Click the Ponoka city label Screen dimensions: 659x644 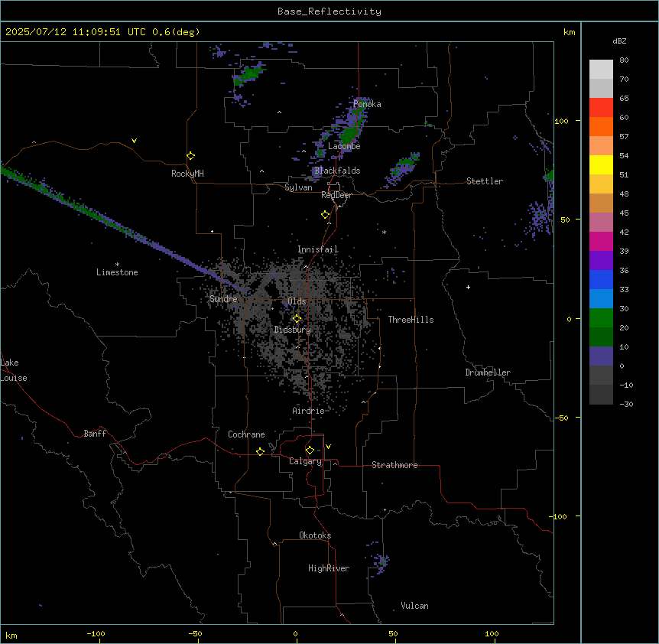[367, 104]
